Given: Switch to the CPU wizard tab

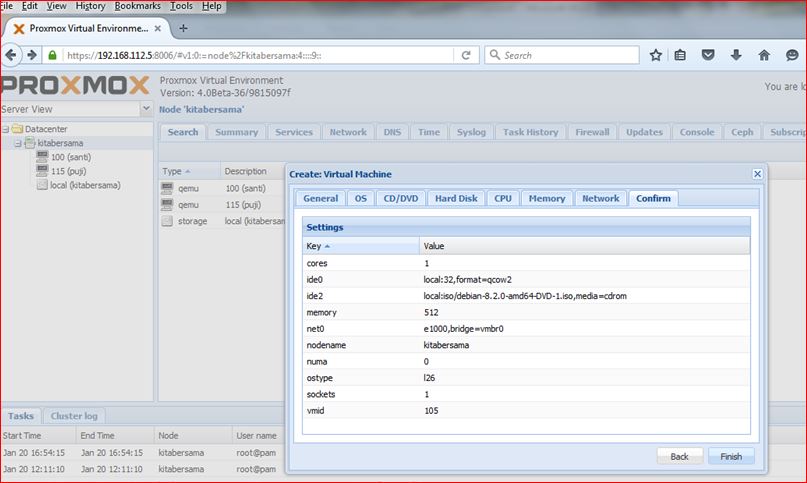Looking at the screenshot, I should pos(503,198).
